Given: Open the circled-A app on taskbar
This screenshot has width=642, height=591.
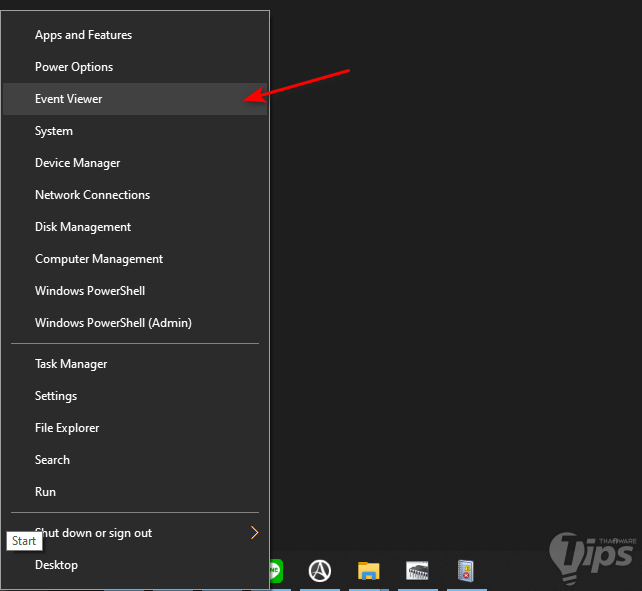Looking at the screenshot, I should 320,571.
